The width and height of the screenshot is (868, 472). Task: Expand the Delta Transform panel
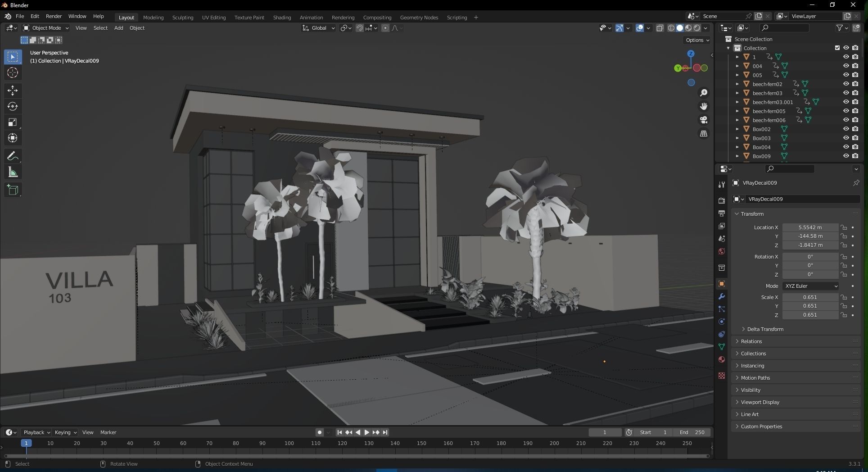click(x=765, y=329)
